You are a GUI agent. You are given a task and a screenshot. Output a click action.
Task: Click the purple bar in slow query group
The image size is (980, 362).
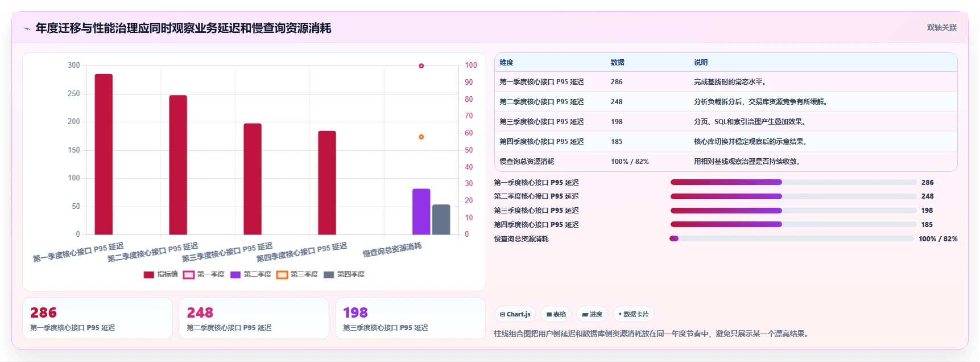(421, 212)
